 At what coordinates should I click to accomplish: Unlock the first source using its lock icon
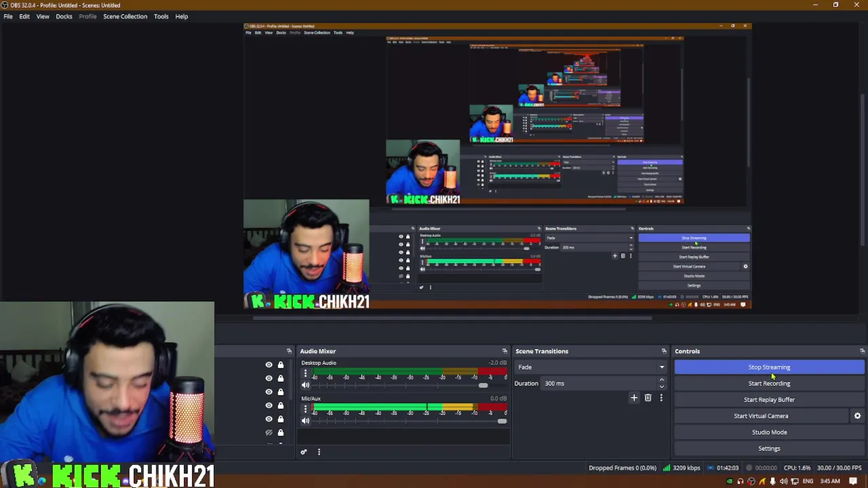(x=281, y=365)
